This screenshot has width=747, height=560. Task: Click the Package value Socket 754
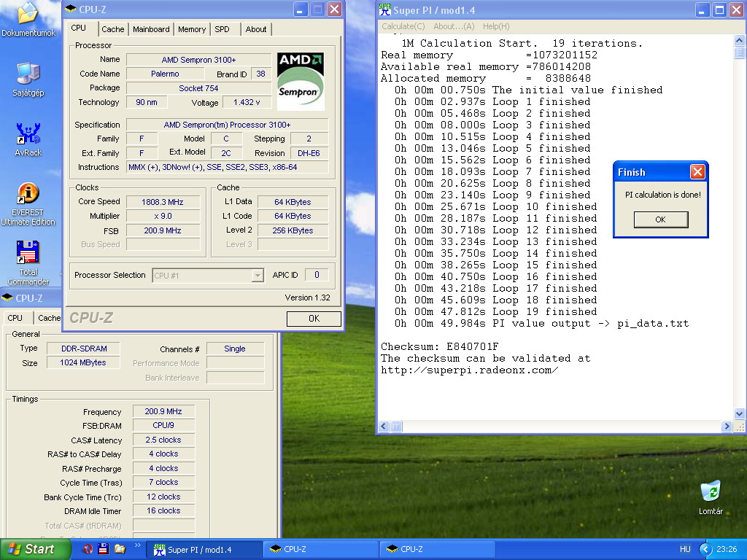pos(198,88)
